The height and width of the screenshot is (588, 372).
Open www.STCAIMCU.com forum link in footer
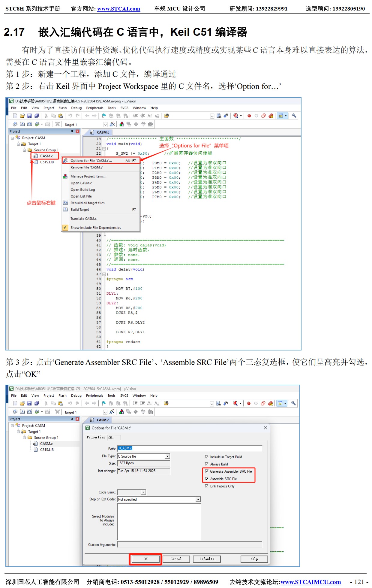tap(310, 582)
